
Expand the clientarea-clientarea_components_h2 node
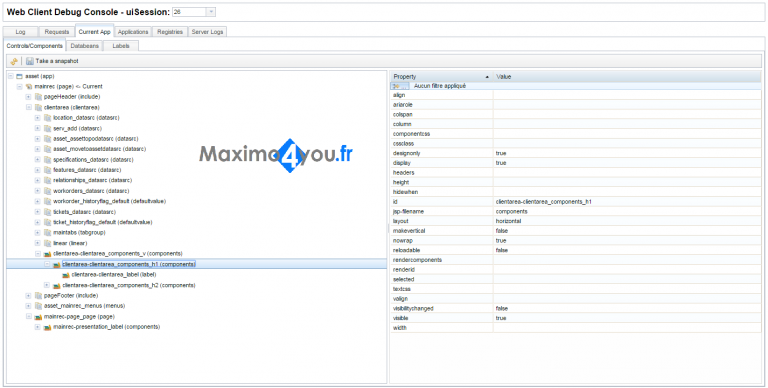47,285
